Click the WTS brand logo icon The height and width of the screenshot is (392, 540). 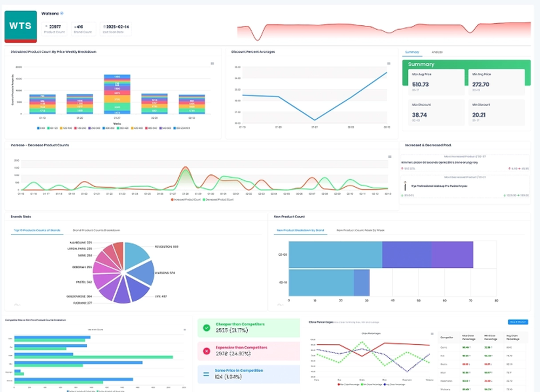pos(20,25)
